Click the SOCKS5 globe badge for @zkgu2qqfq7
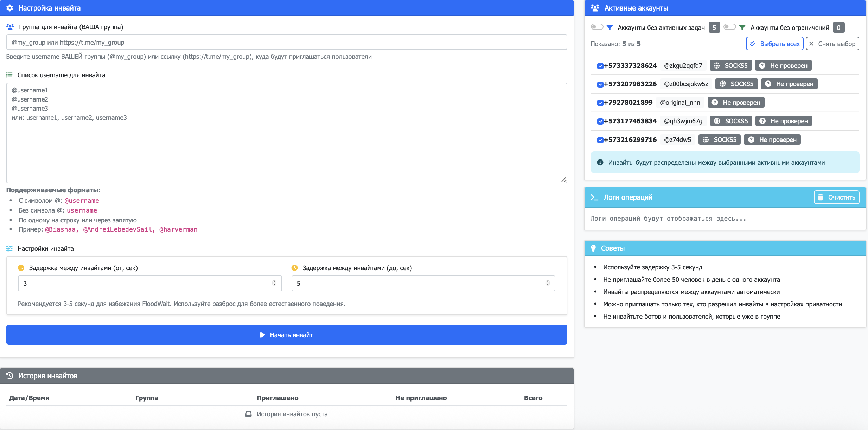Image resolution: width=868 pixels, height=430 pixels. pos(730,65)
